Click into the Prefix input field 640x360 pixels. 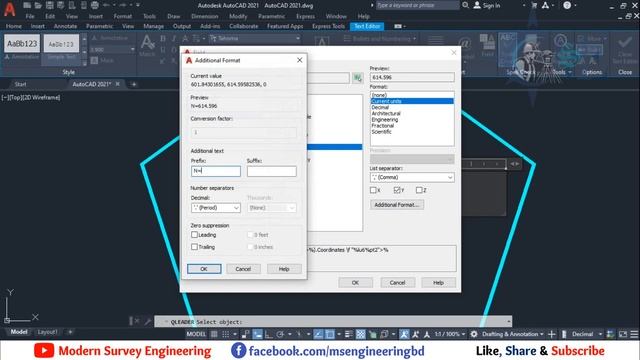click(216, 171)
